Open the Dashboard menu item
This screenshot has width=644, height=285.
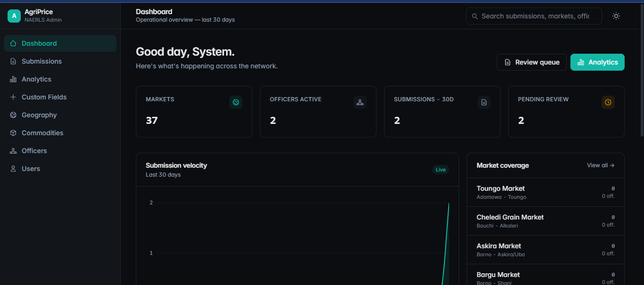[x=60, y=43]
